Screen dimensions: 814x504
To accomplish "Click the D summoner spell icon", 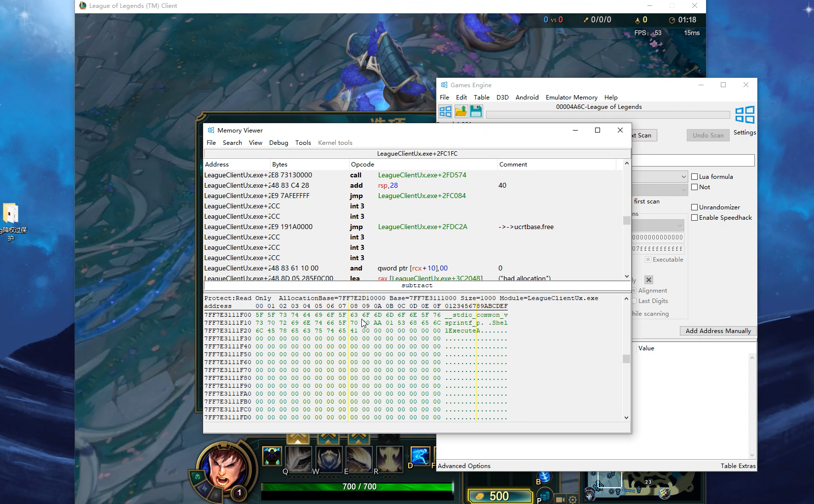I will tap(420, 456).
